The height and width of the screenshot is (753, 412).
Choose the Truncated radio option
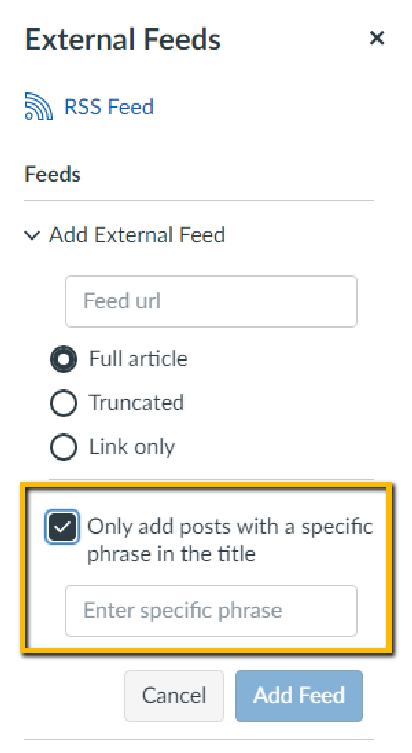tap(63, 403)
